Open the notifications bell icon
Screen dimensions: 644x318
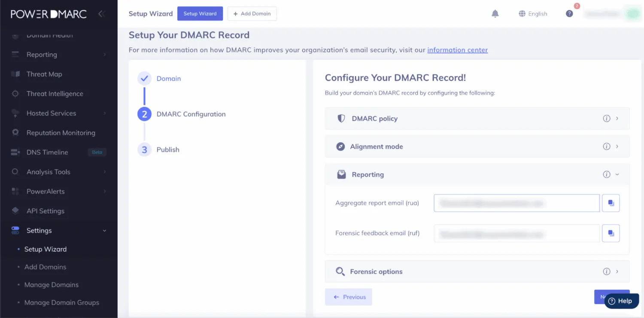[x=495, y=14]
